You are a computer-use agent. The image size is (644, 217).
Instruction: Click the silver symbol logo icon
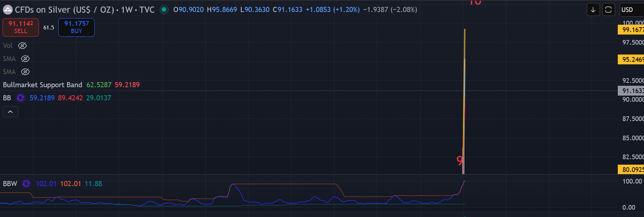[x=8, y=10]
